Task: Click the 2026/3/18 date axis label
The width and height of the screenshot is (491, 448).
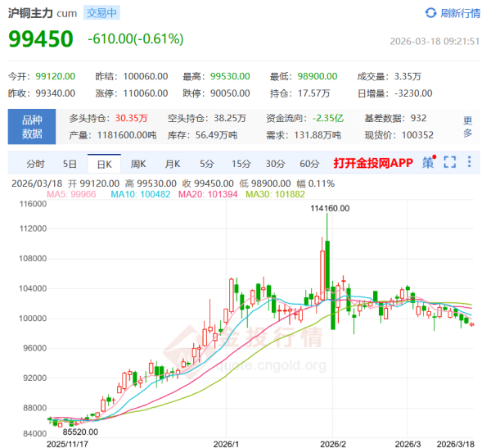Action: 456,444
